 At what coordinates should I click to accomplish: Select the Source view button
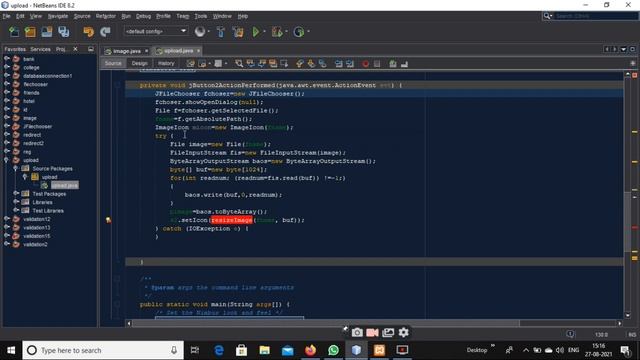click(113, 63)
